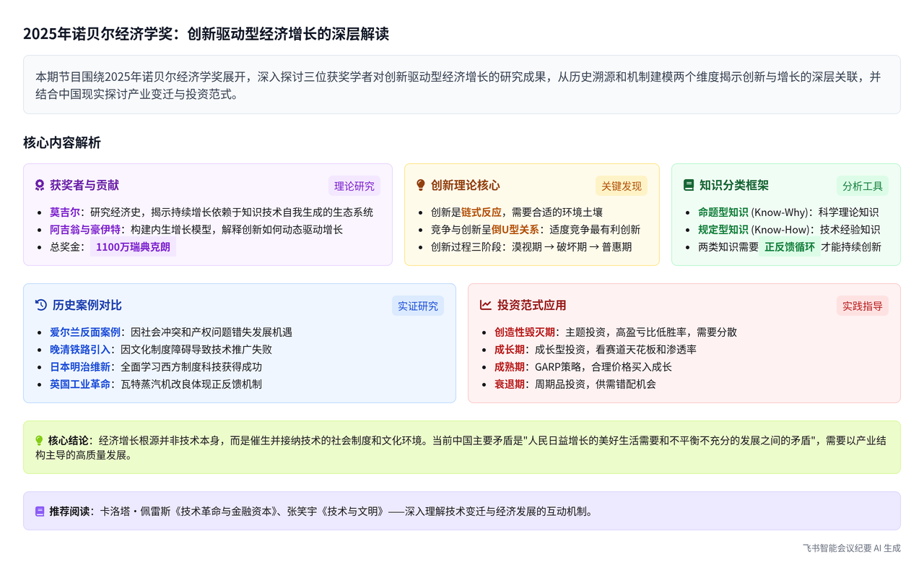
Task: Click the 爱尔兰反面案例 list item
Action: tap(84, 332)
